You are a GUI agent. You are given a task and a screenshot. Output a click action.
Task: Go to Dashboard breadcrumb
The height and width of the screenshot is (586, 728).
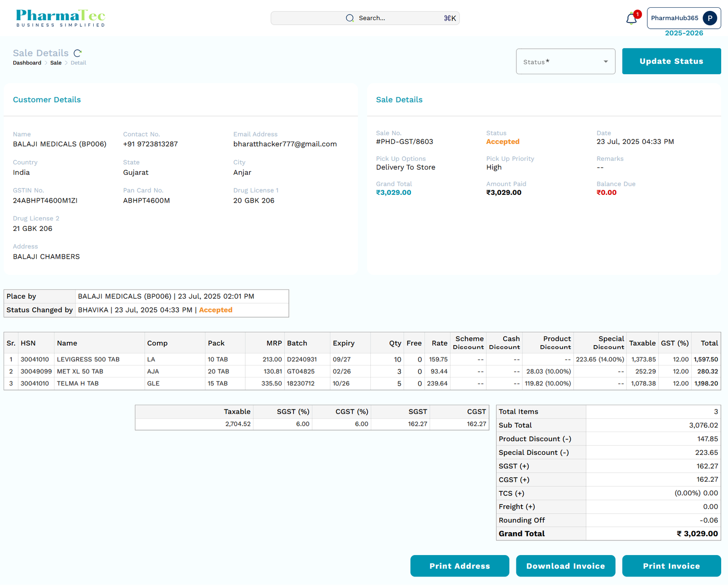click(x=27, y=63)
